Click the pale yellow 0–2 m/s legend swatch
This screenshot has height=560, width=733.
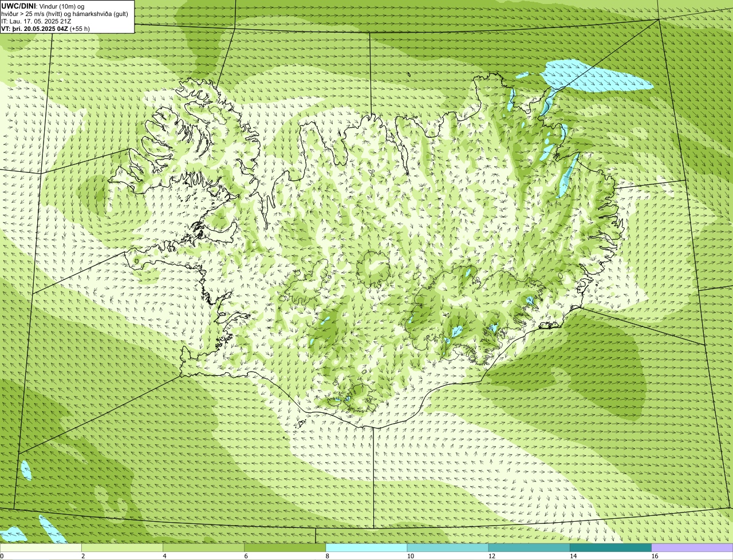(x=41, y=547)
